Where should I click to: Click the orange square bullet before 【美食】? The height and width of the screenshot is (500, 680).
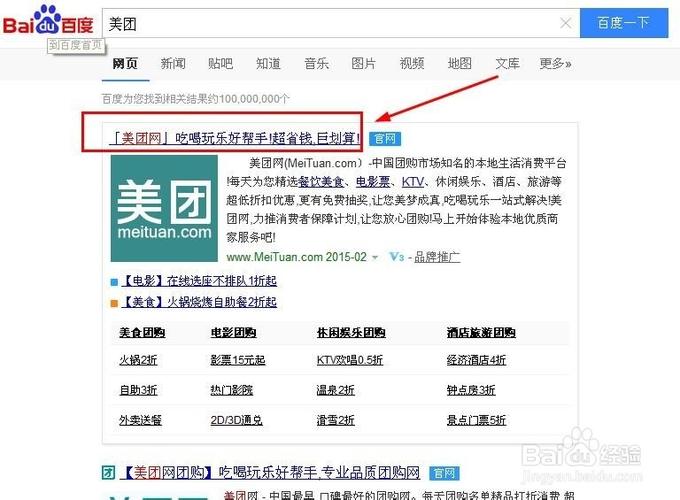click(114, 303)
